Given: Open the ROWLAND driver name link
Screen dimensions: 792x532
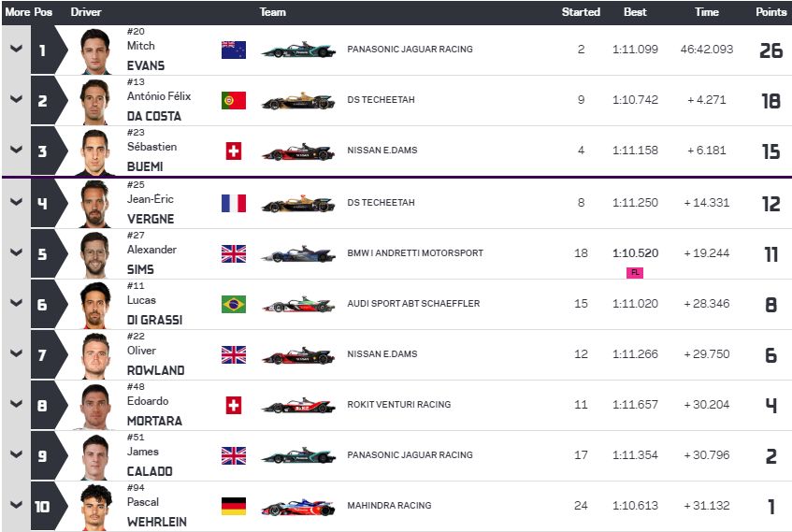Looking at the screenshot, I should coord(155,370).
